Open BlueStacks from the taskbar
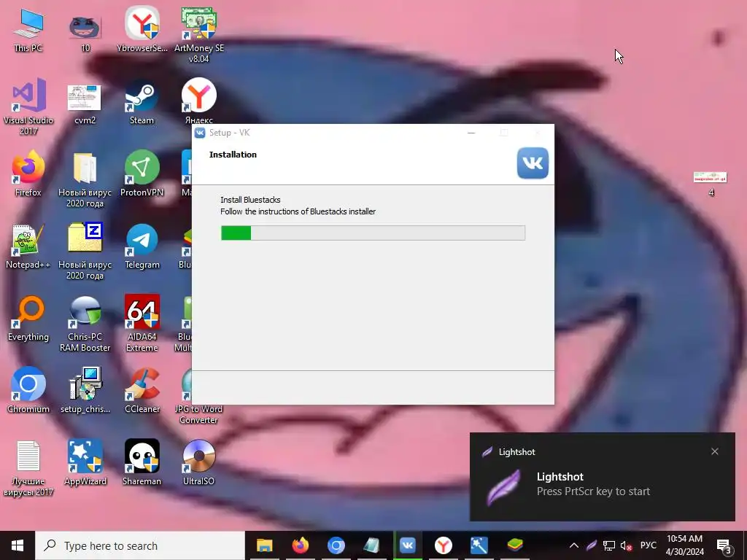This screenshot has height=560, width=747. (x=514, y=545)
